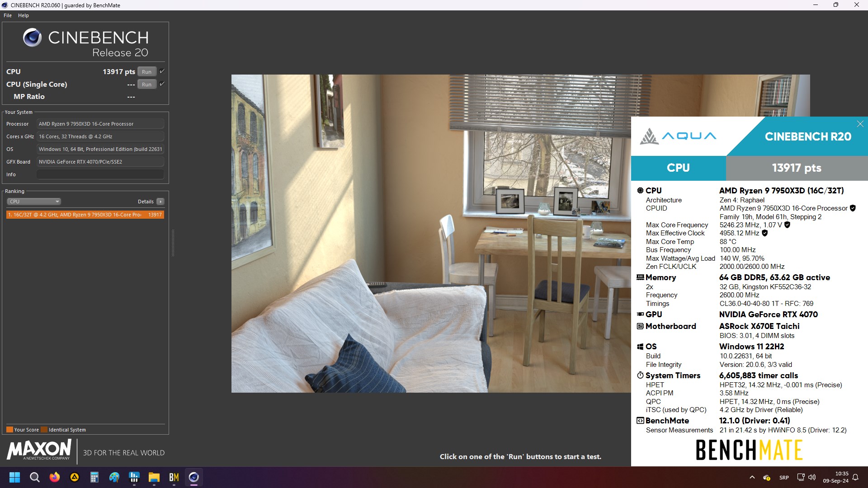
Task: Click the OS field value in Your System
Action: tap(100, 149)
